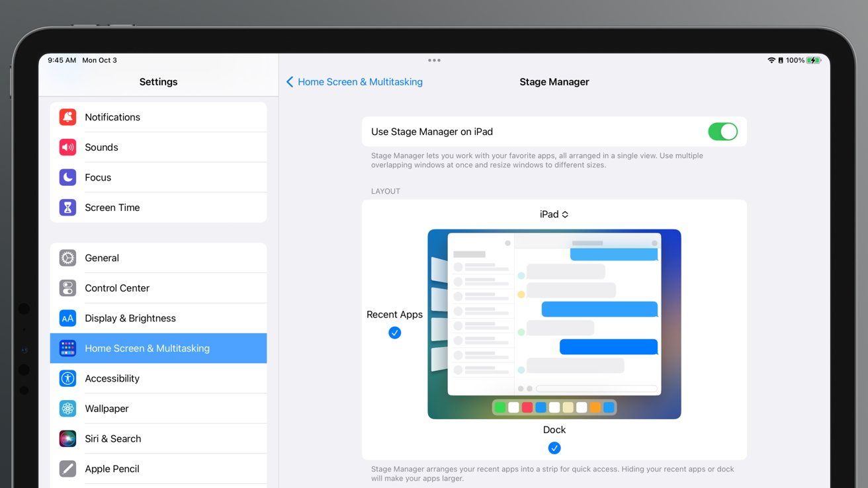Tap the battery indicator in status bar
This screenshot has width=868, height=488.
(x=814, y=60)
